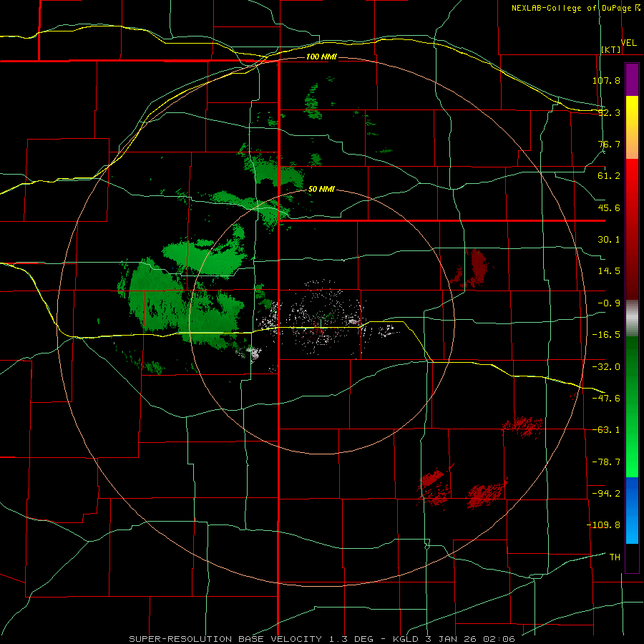Click the 50 NMI range ring label
Image resolution: width=644 pixels, height=644 pixels.
(x=321, y=190)
